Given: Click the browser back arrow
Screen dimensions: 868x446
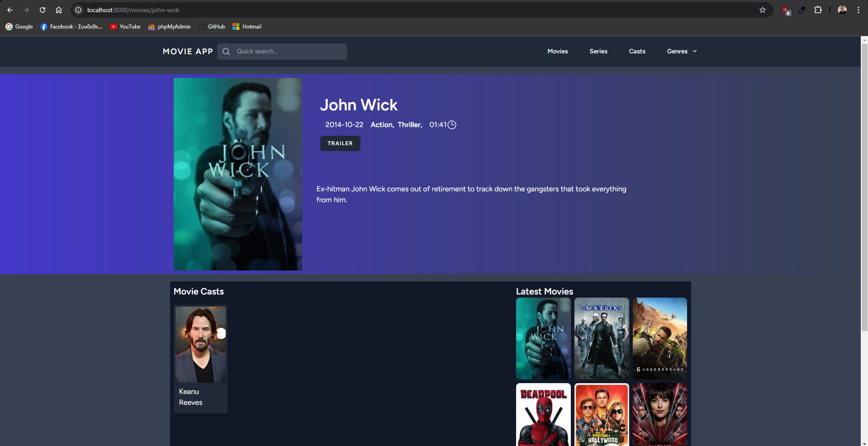Looking at the screenshot, I should 10,10.
